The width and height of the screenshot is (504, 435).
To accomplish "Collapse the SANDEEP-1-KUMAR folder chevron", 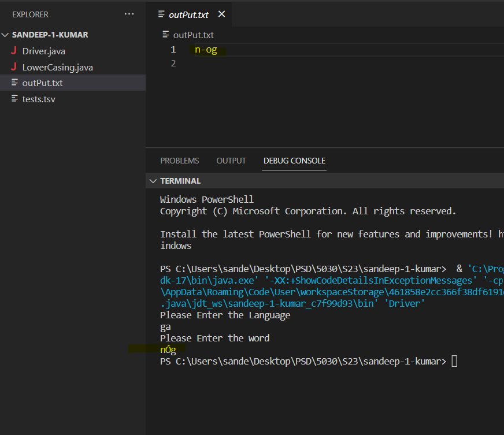I will 5,35.
